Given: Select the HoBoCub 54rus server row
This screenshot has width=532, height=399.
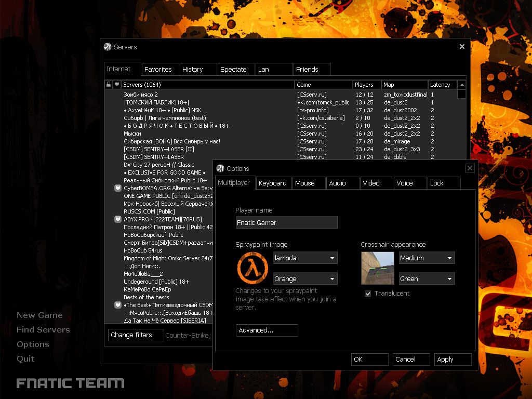Looking at the screenshot, I should pyautogui.click(x=159, y=250).
